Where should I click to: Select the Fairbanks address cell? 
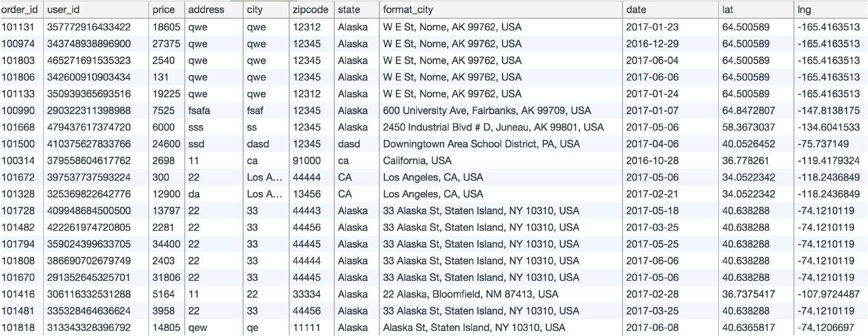[x=500, y=111]
